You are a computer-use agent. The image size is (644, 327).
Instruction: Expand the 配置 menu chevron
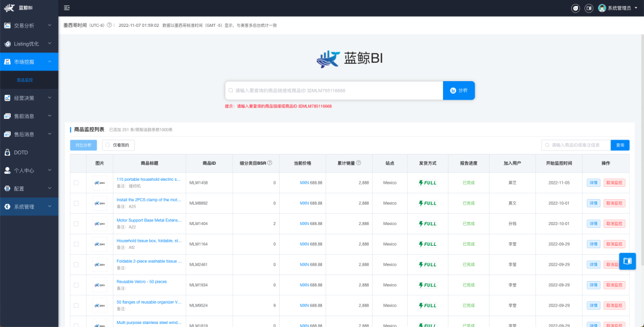(x=49, y=188)
